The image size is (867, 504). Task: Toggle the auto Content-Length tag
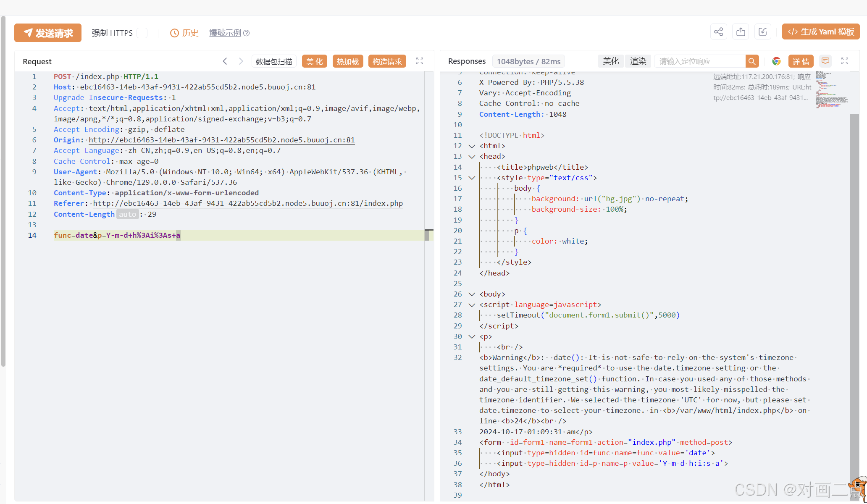(x=127, y=214)
